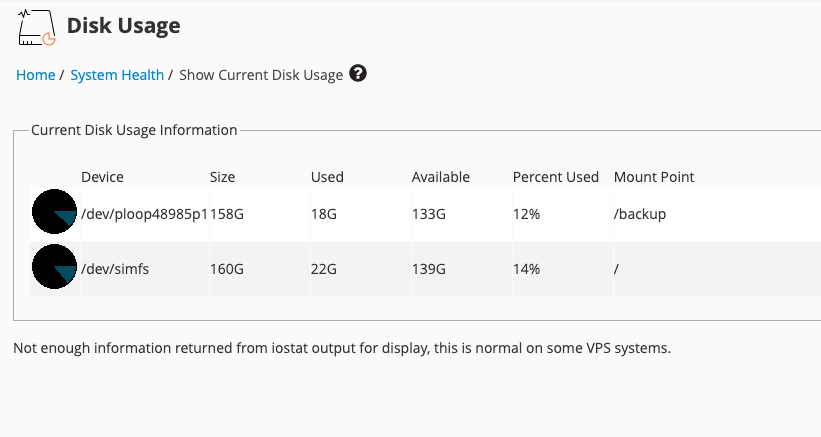Click the 14% percent used value

pyautogui.click(x=526, y=269)
